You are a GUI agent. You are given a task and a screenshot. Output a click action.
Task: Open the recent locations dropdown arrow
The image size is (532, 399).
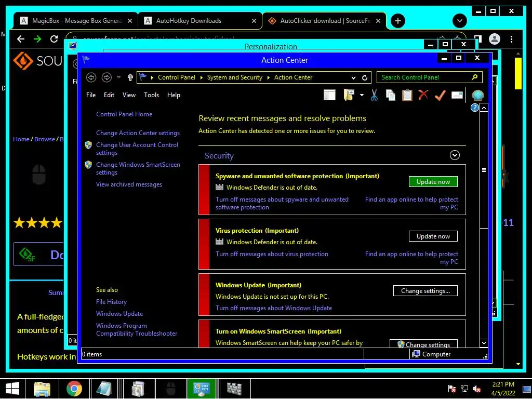click(x=118, y=77)
